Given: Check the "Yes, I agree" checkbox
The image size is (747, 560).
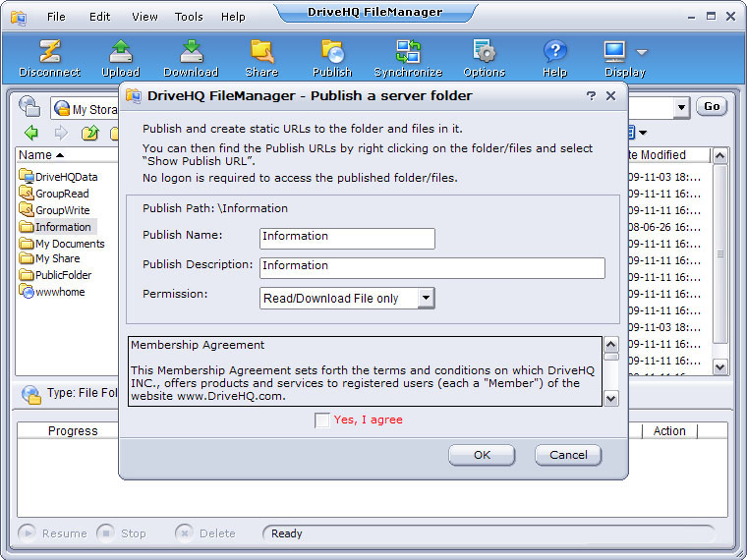Looking at the screenshot, I should point(322,420).
